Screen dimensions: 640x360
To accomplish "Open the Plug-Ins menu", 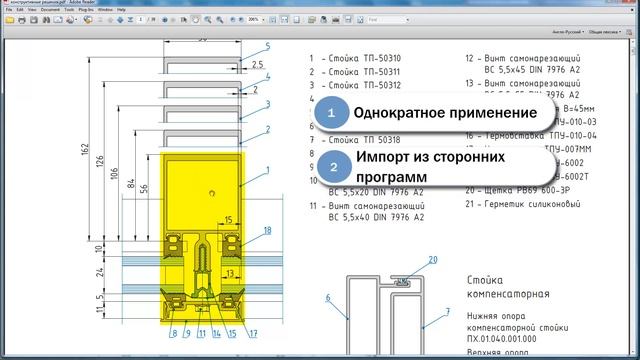I will point(86,10).
